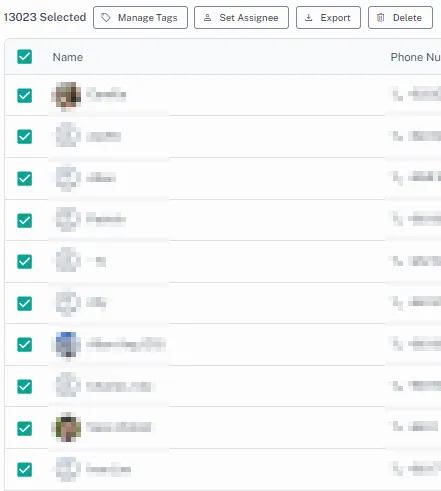Uncheck the fifth contact row checkbox
Viewport: 441px width, 491px height.
tap(25, 261)
